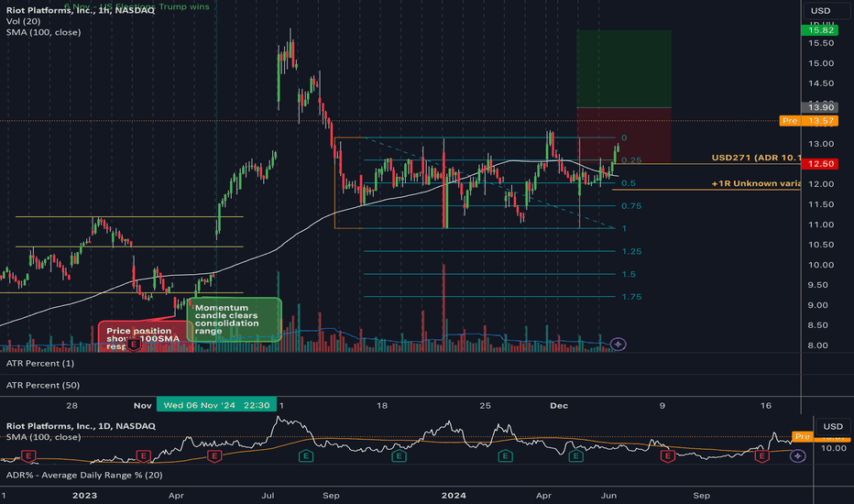Screen dimensions: 854x504
Task: Click the Fibonacci 1 level label
Action: [624, 228]
